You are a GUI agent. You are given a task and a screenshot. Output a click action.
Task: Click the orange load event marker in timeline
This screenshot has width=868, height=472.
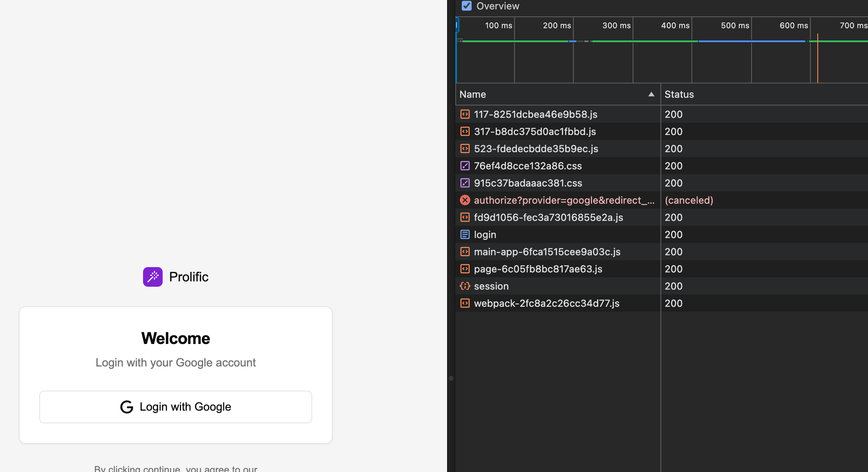(817, 61)
